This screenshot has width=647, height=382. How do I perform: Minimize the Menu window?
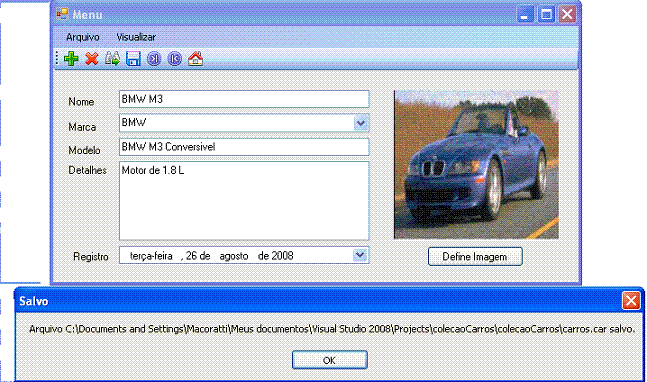tap(525, 15)
